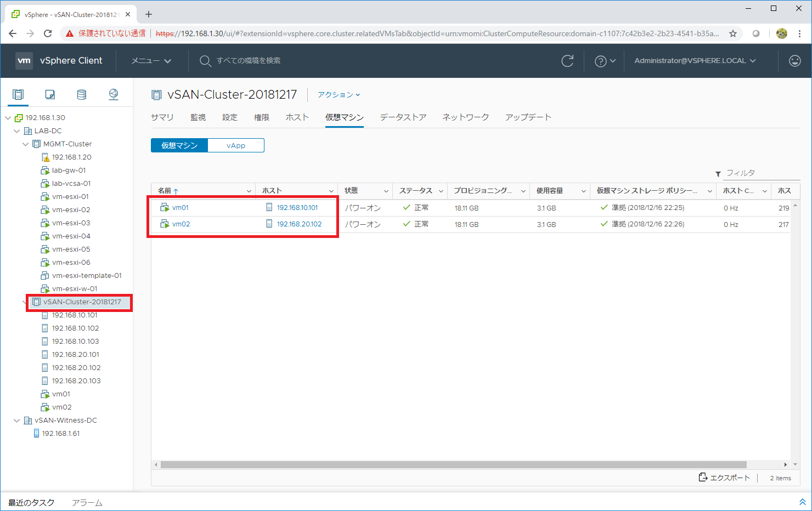This screenshot has width=812, height=511.
Task: Open the 最近のタスク panel
Action: [x=31, y=503]
